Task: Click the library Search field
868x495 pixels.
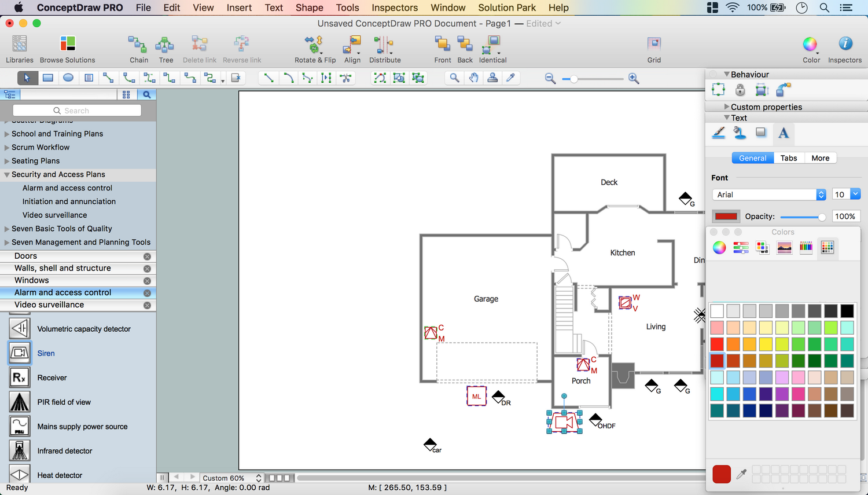Action: click(77, 111)
